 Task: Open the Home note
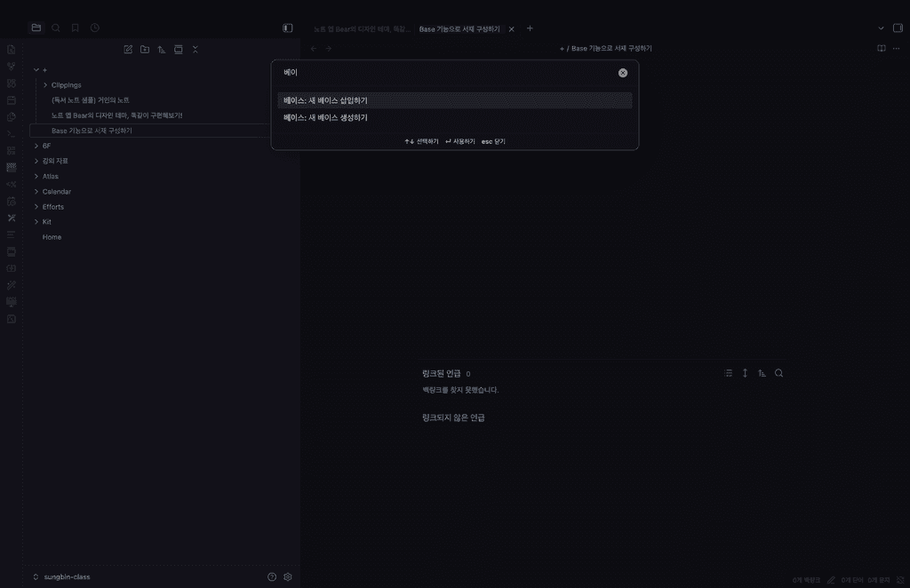coord(52,236)
